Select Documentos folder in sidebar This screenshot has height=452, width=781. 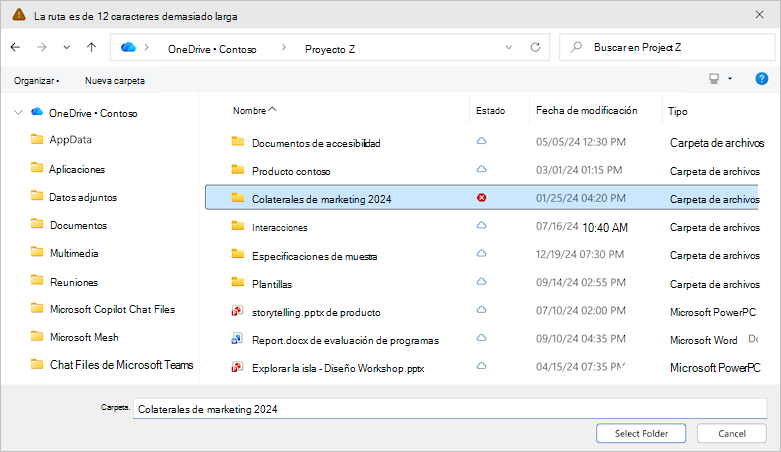(78, 225)
